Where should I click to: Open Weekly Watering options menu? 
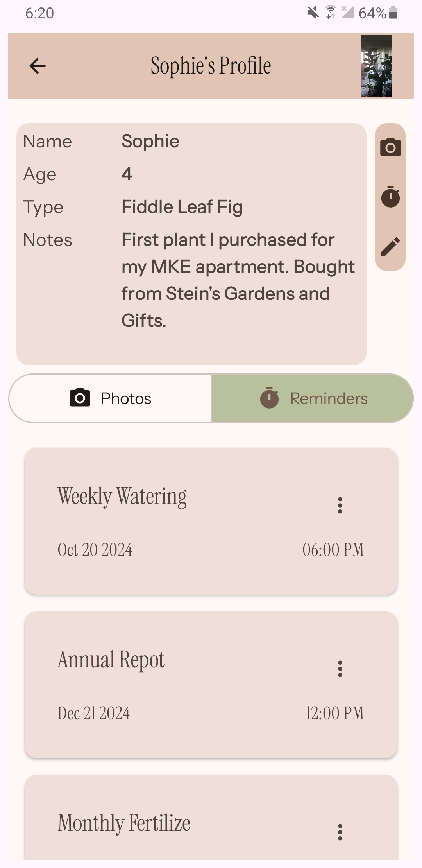(x=340, y=505)
